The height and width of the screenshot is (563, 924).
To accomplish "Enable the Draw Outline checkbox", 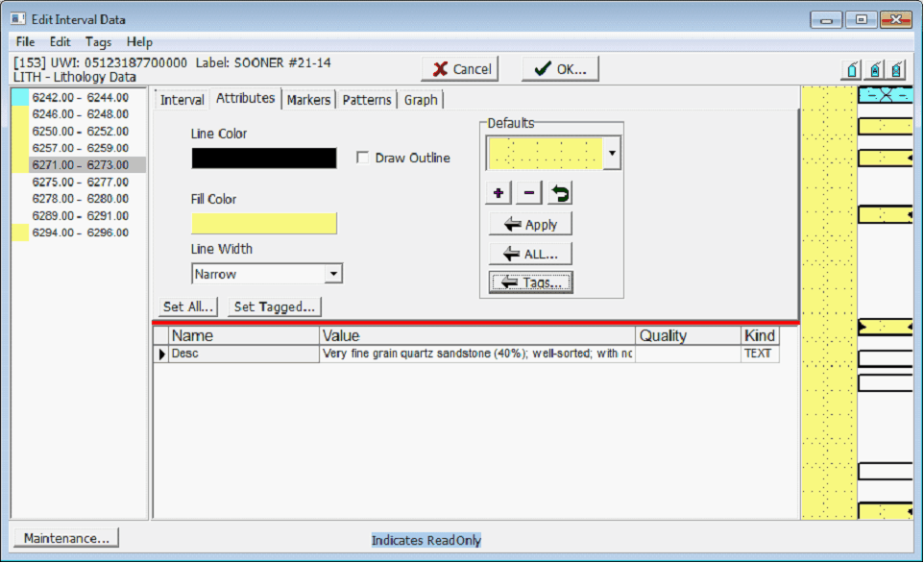I will (362, 158).
